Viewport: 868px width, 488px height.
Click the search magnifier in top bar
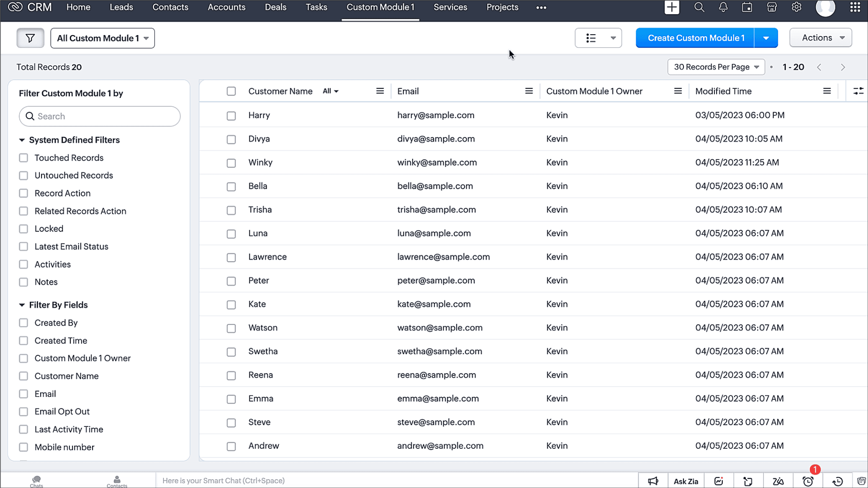click(x=699, y=7)
